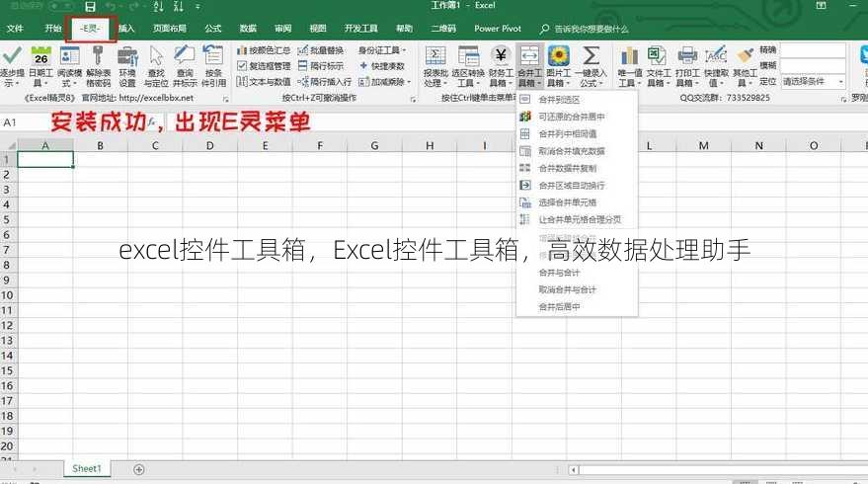
Task: Open the 文件 tab
Action: (15, 29)
